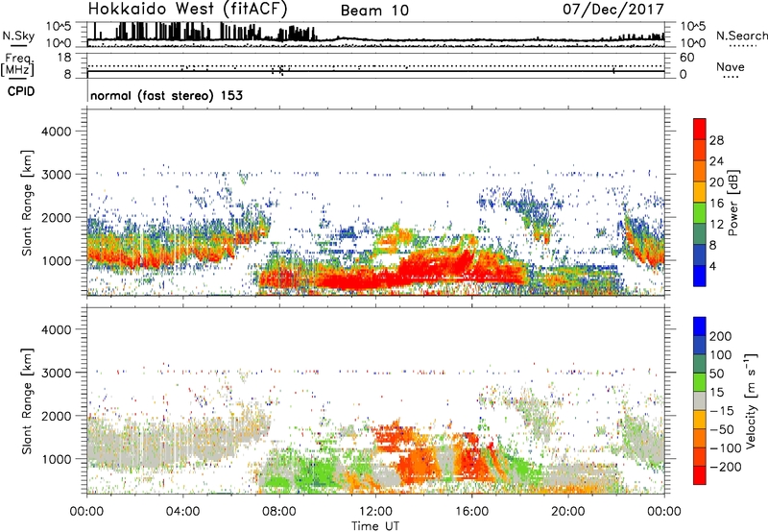The image size is (768, 532).
Task: Click the right '10^0' noise axis tick
Action: [692, 43]
